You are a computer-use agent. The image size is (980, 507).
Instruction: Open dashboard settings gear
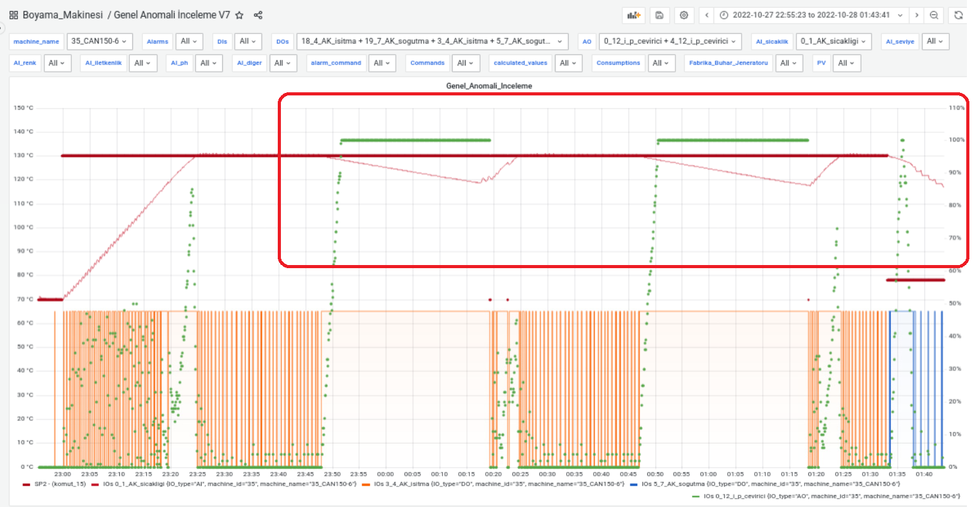tap(684, 15)
